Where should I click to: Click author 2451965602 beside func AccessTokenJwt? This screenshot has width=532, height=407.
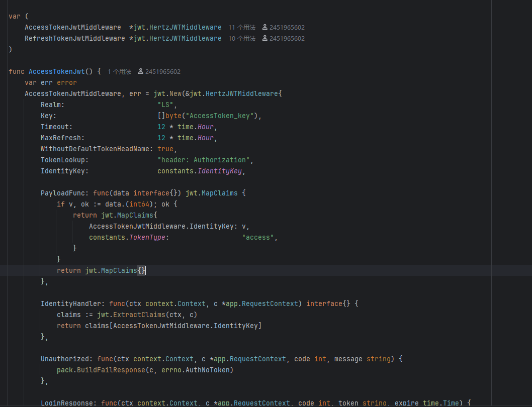pyautogui.click(x=163, y=72)
